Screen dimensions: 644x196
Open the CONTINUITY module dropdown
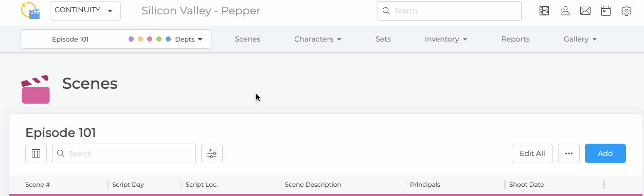tap(85, 11)
